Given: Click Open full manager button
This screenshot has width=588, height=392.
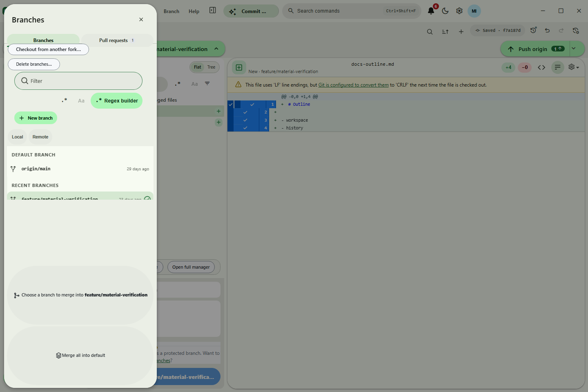Looking at the screenshot, I should click(191, 267).
